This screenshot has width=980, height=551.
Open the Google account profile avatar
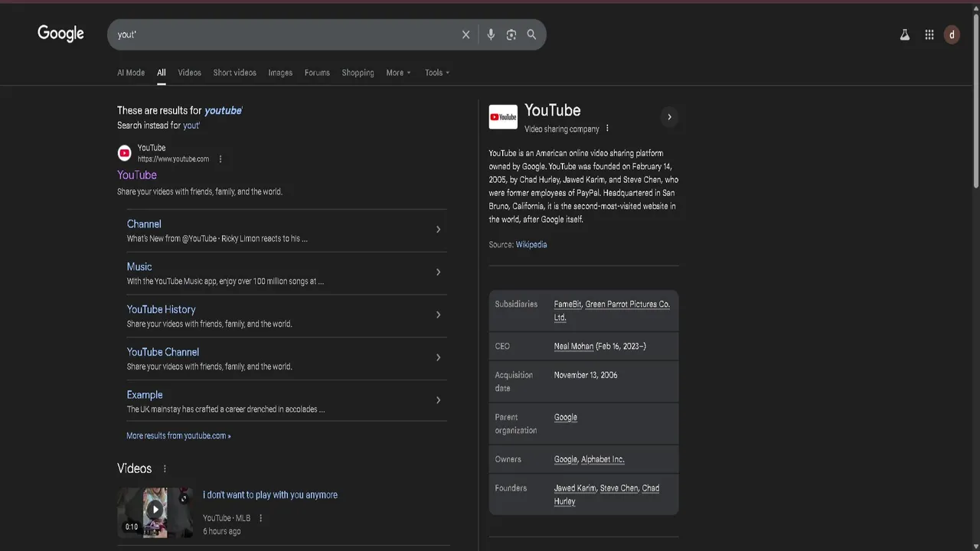click(x=952, y=34)
